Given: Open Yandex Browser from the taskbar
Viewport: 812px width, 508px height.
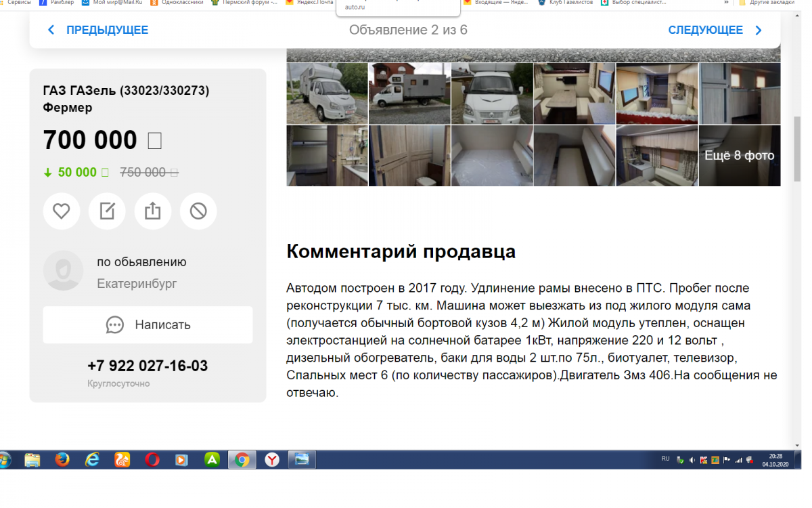Looking at the screenshot, I should [271, 460].
